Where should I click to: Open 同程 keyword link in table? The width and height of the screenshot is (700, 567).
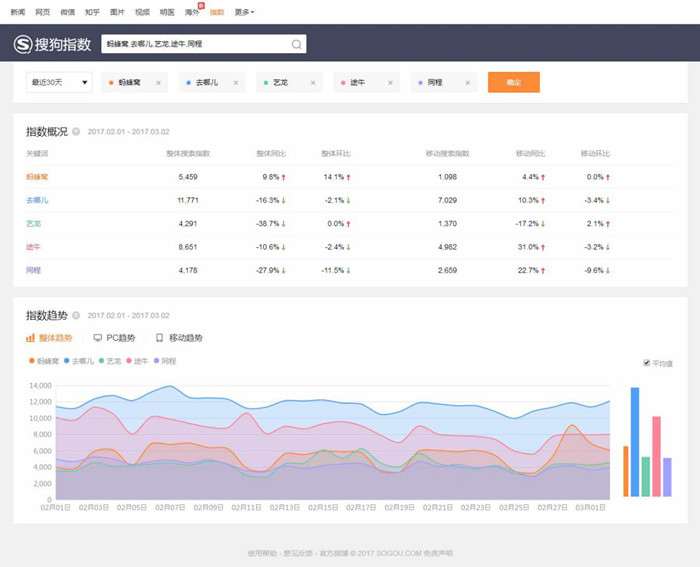pos(33,270)
